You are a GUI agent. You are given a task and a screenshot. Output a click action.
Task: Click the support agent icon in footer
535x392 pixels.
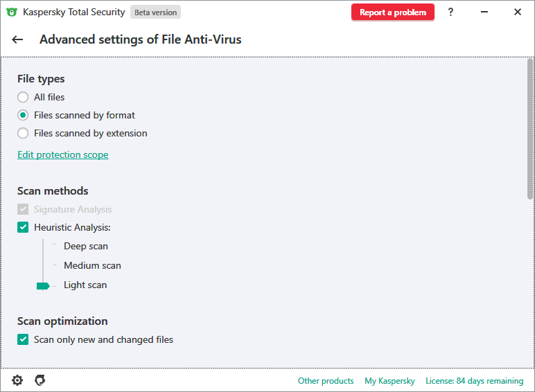click(40, 380)
